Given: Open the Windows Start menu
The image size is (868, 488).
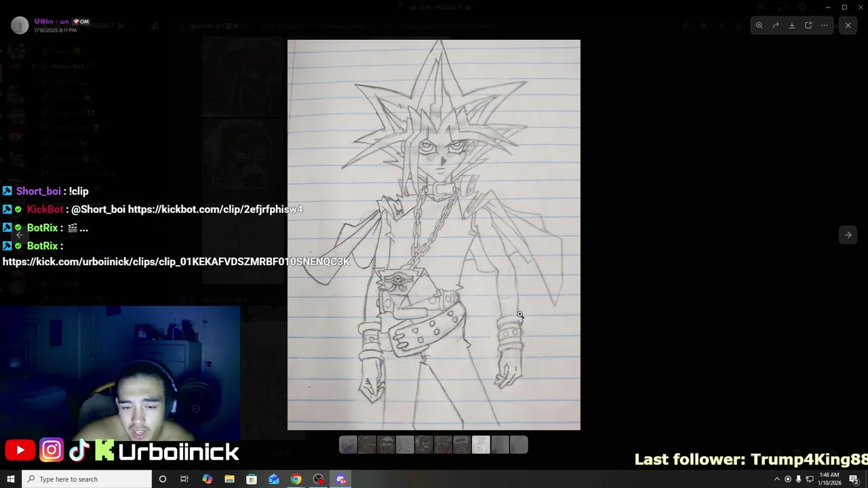Looking at the screenshot, I should 10,479.
